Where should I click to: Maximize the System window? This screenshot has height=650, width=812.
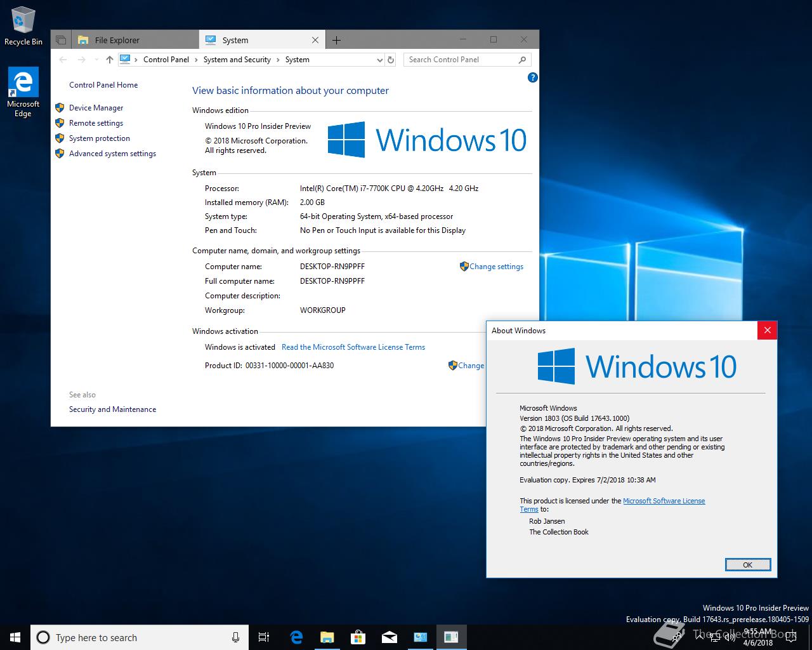[x=494, y=39]
